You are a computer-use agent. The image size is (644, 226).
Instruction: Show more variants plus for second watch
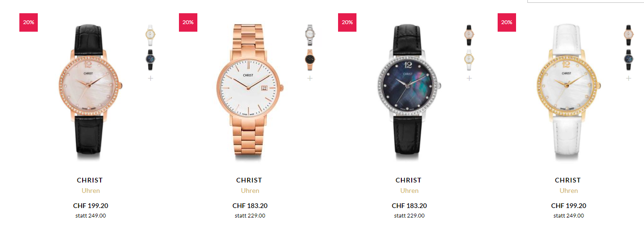tap(310, 78)
